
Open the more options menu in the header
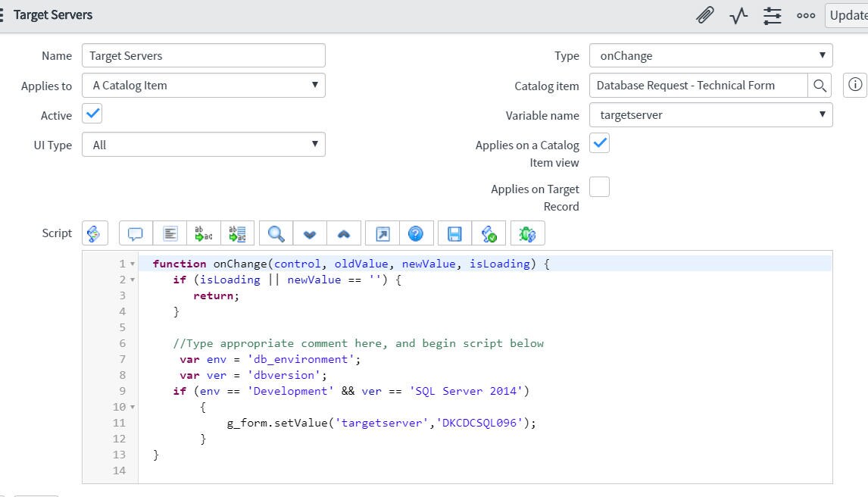pos(805,14)
